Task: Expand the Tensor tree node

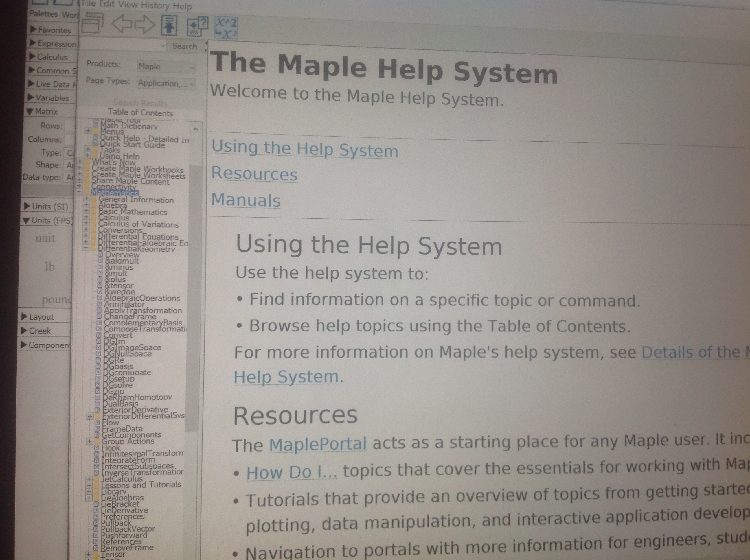Action: 88,555
